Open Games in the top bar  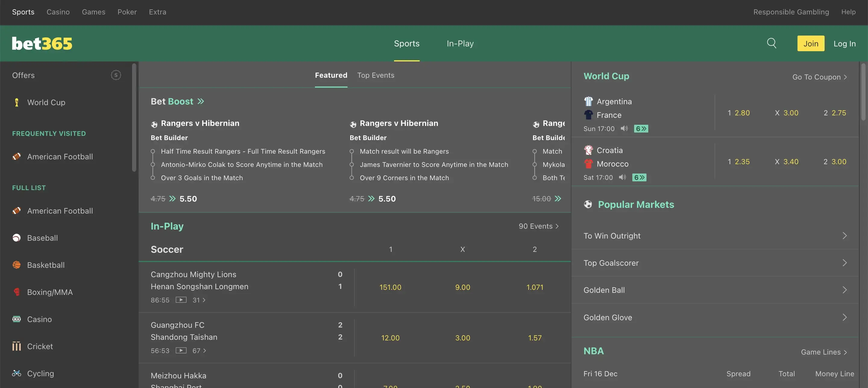click(x=93, y=12)
